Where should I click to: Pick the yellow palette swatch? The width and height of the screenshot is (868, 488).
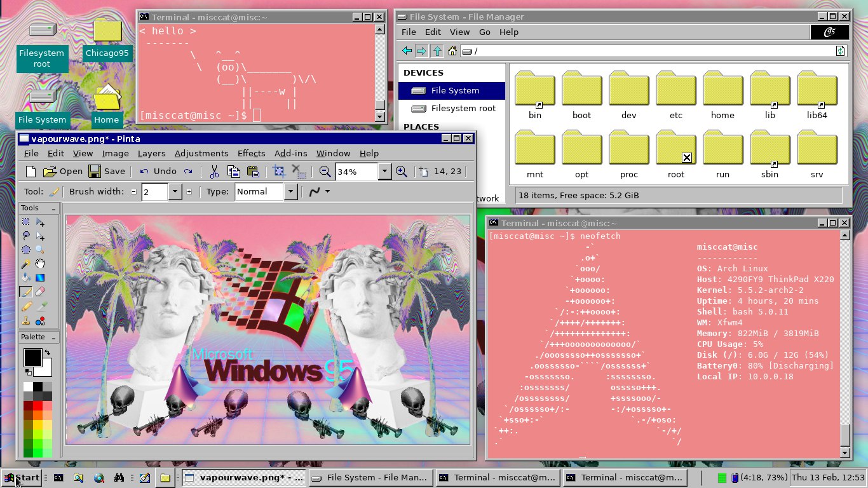tap(37, 424)
